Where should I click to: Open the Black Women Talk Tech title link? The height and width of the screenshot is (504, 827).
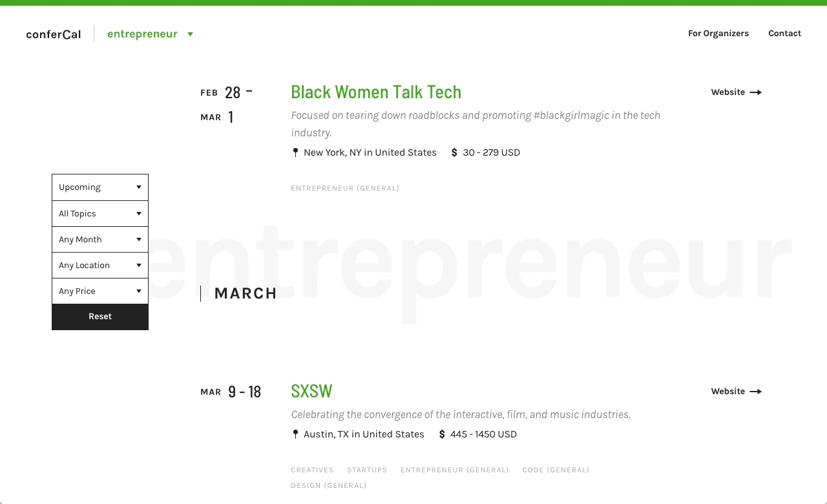376,92
